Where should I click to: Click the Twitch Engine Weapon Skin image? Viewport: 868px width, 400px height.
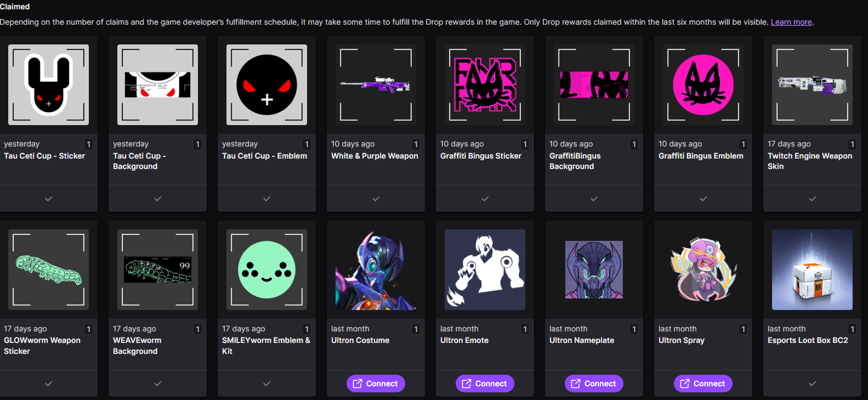812,84
